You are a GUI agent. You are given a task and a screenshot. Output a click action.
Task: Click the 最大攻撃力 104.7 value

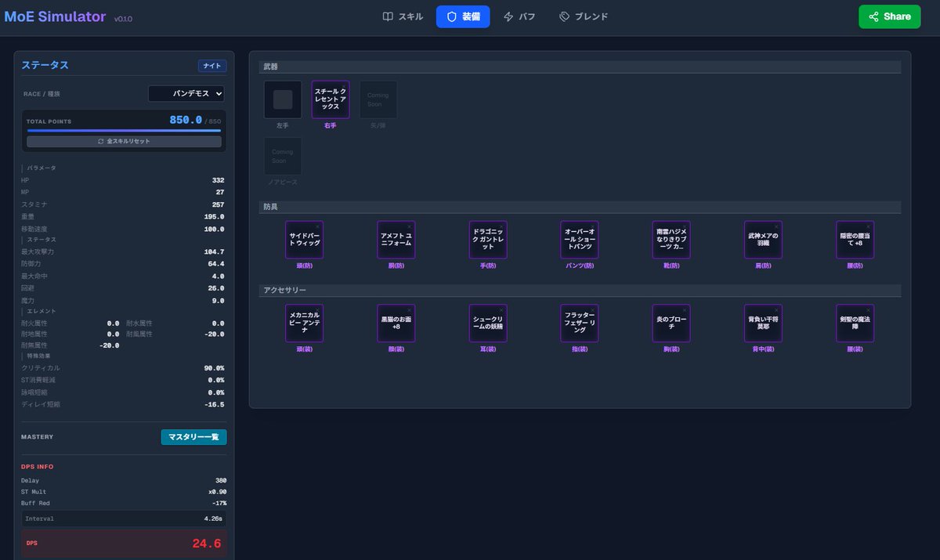pos(215,252)
